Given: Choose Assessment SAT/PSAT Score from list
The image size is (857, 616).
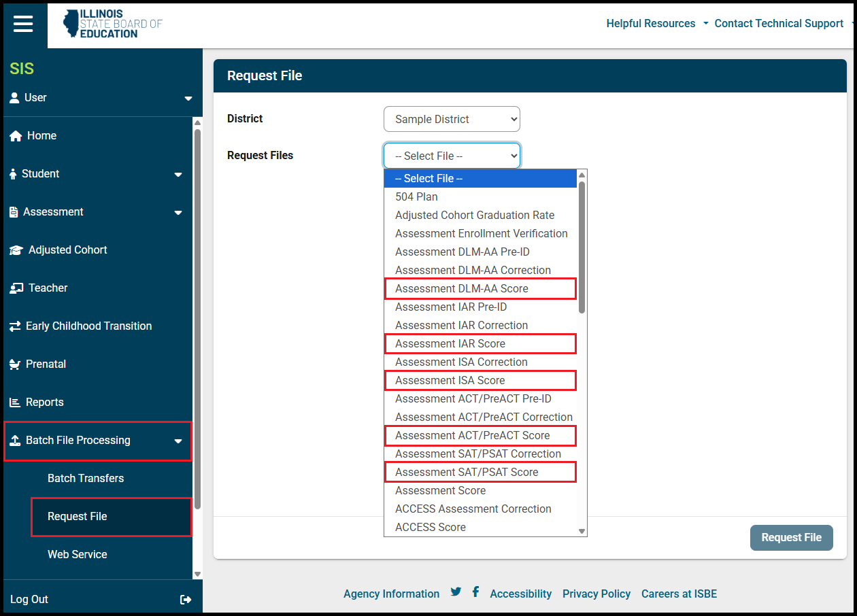Looking at the screenshot, I should click(467, 473).
